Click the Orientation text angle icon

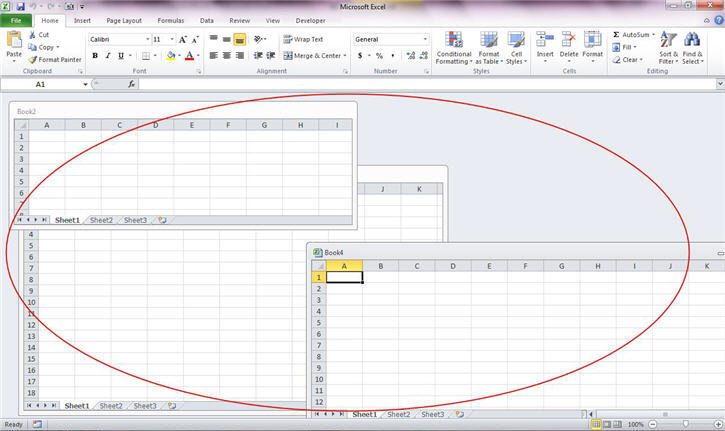pyautogui.click(x=258, y=39)
